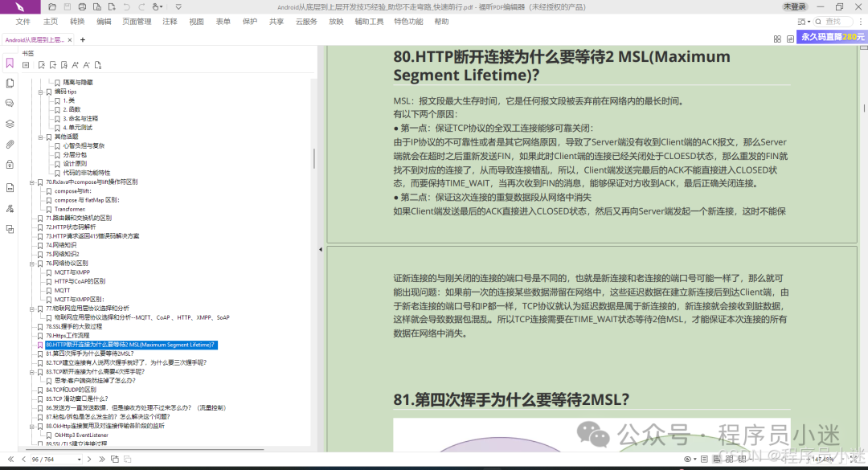Open the 文件 menu
Screen dimensions: 868x470
pyautogui.click(x=23, y=22)
